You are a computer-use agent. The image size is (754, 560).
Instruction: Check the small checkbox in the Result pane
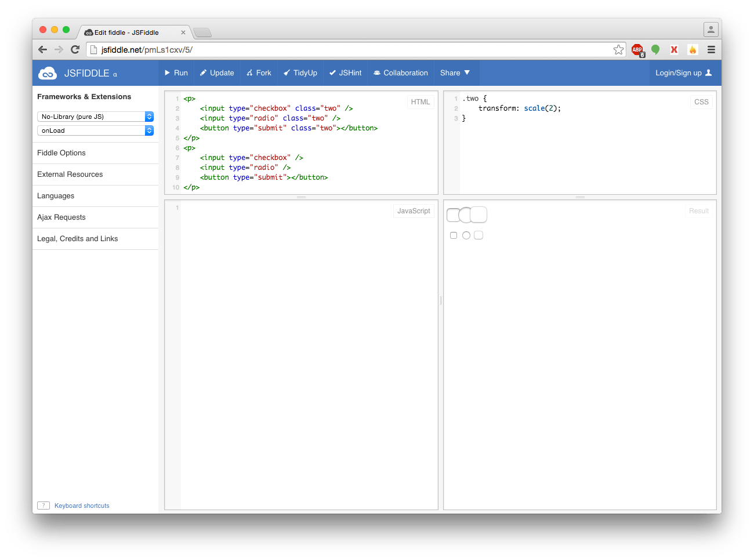click(454, 235)
